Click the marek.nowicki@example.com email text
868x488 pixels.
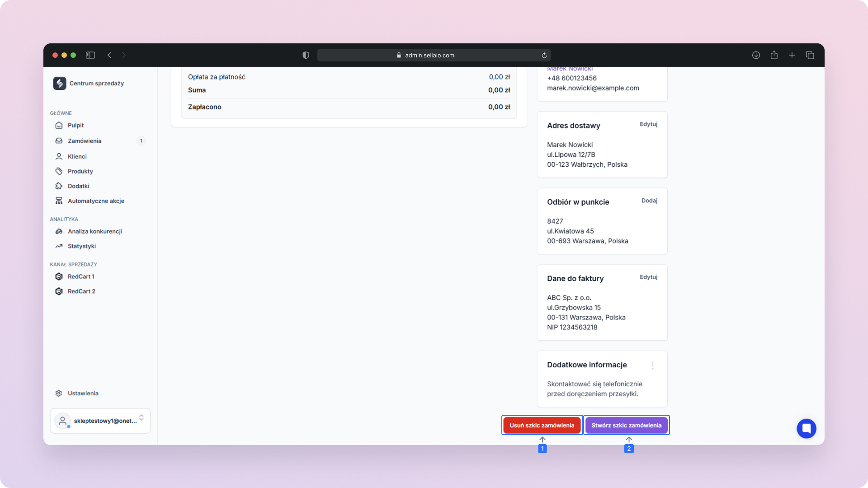tap(593, 88)
